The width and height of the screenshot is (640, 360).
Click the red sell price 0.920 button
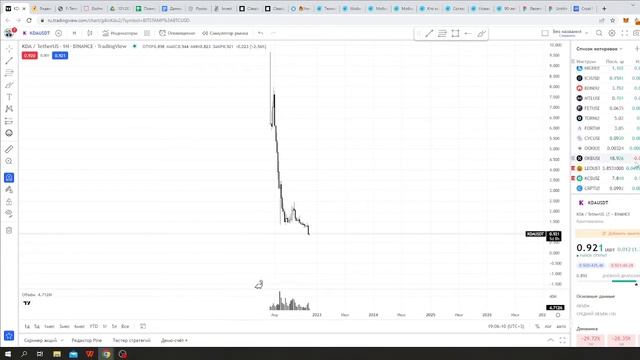pos(30,56)
